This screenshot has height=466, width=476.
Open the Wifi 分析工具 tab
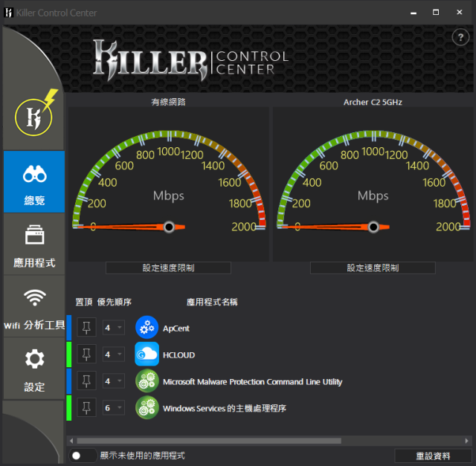click(x=34, y=306)
